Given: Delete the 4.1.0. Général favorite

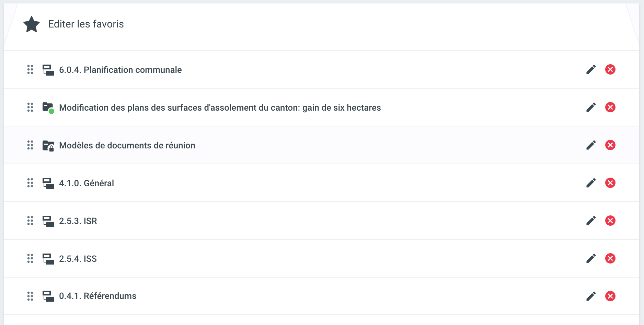Looking at the screenshot, I should click(610, 183).
